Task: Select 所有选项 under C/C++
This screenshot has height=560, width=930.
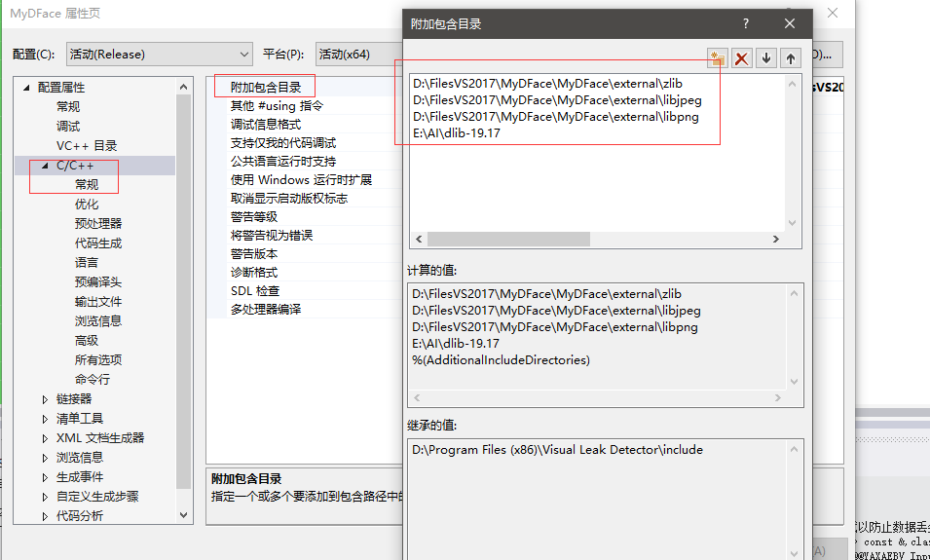Action: coord(98,360)
